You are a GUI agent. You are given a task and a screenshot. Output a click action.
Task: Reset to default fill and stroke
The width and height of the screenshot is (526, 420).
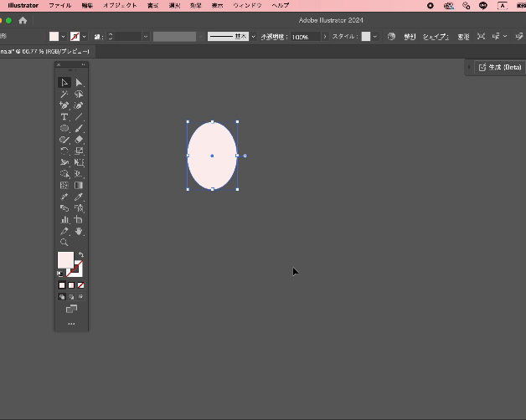[60, 274]
